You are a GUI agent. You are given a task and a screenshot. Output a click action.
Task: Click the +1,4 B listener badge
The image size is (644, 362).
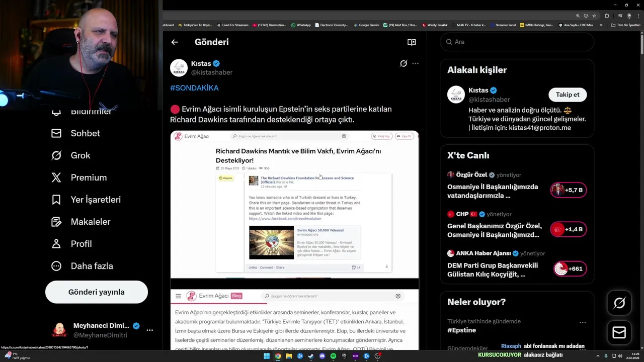pos(569,229)
